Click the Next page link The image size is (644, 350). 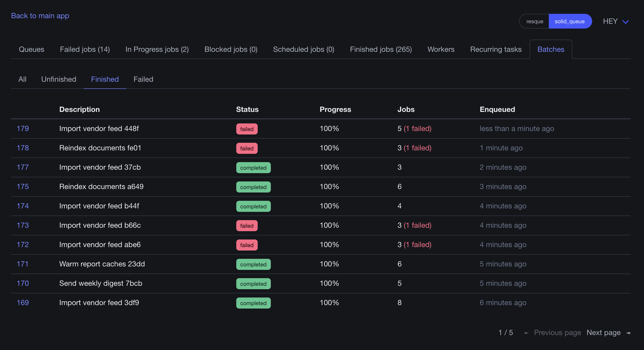(x=603, y=332)
